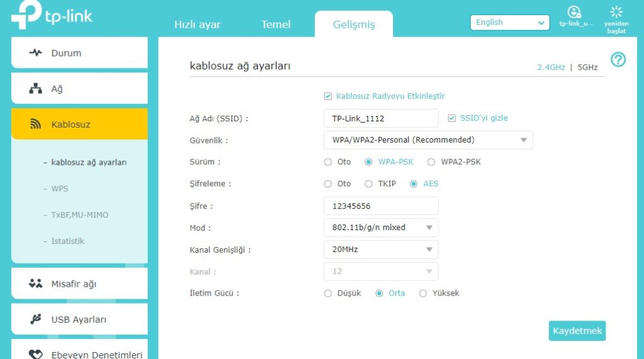This screenshot has width=644, height=359.
Task: Click the Ebeveyn Denetimleri heart icon
Action: coord(36,354)
